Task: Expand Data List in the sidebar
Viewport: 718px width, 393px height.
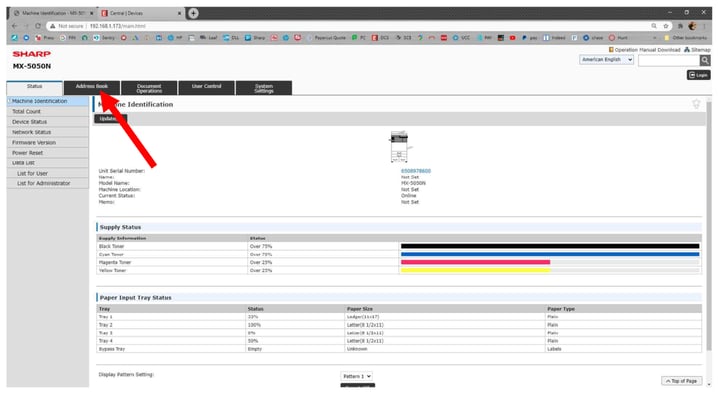Action: point(48,163)
